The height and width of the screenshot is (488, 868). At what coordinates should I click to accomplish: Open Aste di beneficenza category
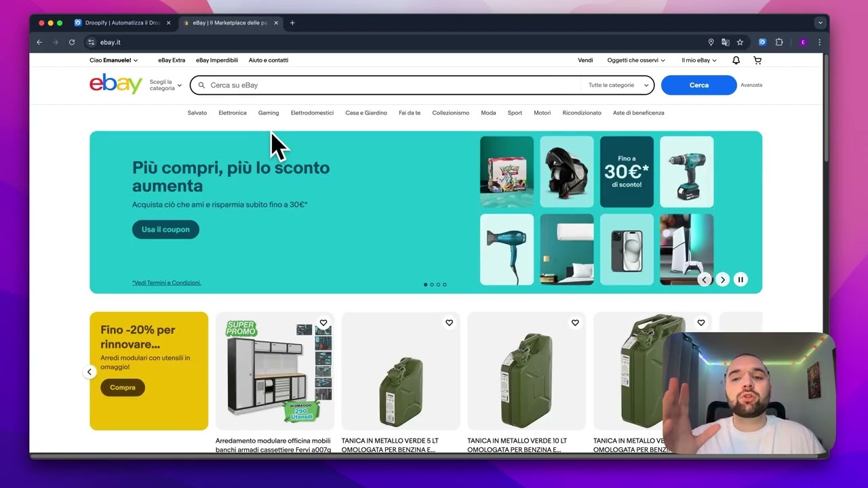(x=639, y=113)
